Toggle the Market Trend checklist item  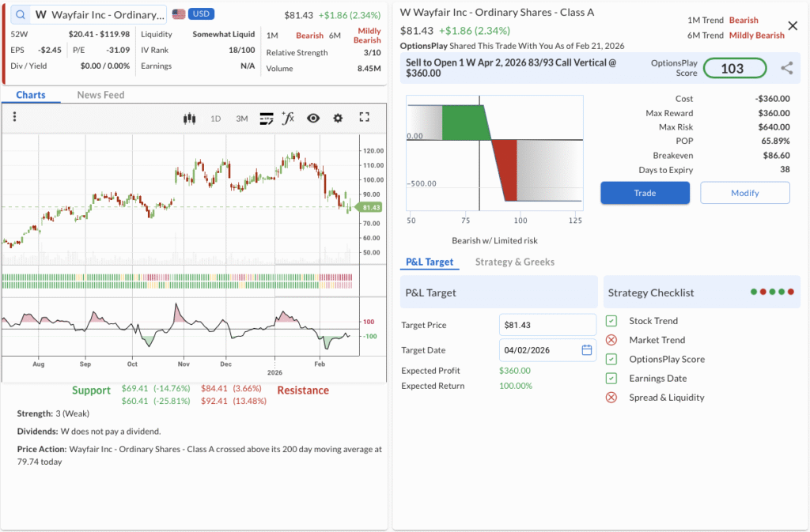611,340
